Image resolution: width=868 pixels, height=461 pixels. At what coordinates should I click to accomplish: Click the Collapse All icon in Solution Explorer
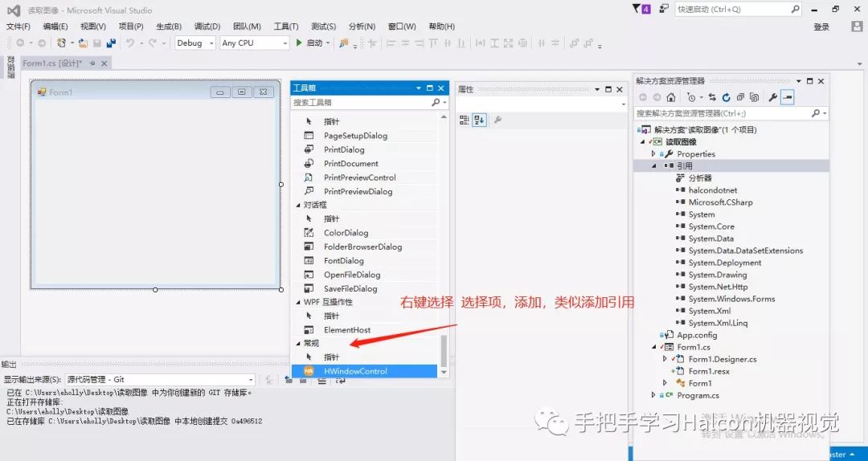pos(740,97)
